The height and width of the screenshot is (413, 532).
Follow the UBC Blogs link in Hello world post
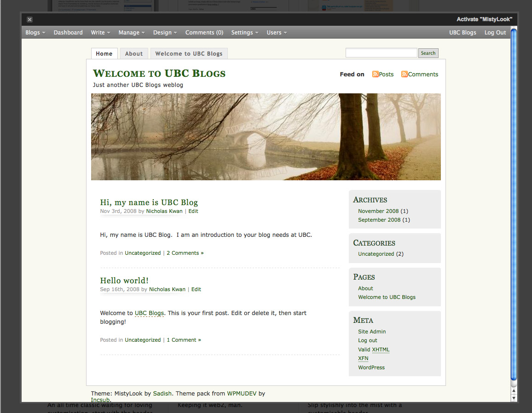[149, 313]
